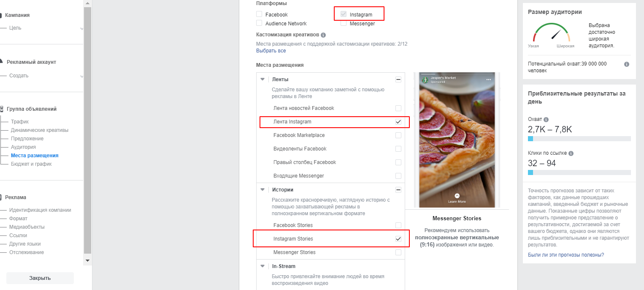Check the Messenger Stories placement
This screenshot has width=644, height=290.
[x=398, y=252]
